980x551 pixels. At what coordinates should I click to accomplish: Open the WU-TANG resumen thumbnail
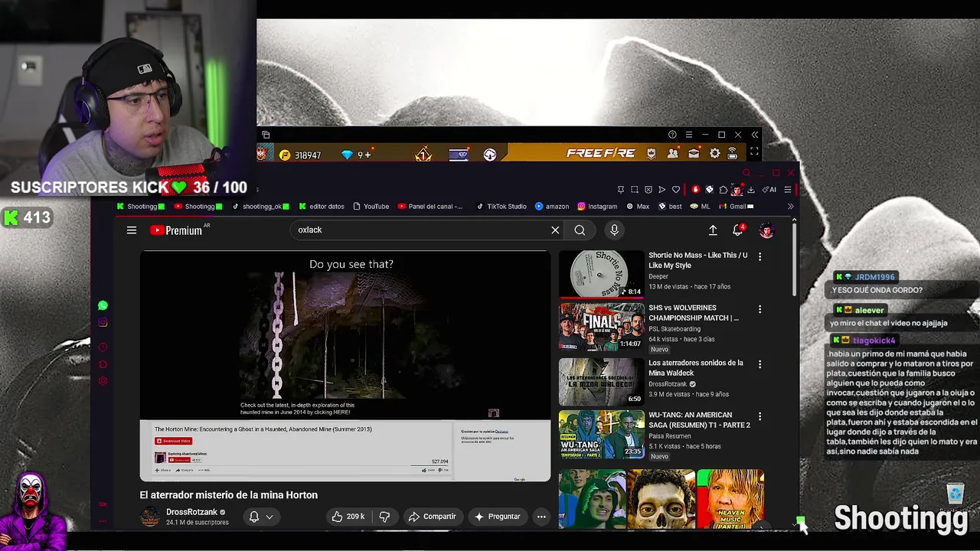click(602, 434)
